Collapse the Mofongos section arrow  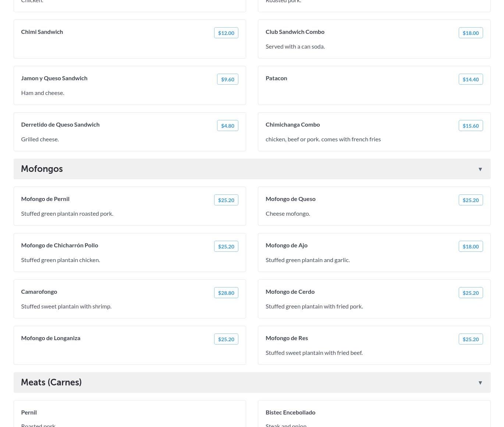tap(480, 169)
